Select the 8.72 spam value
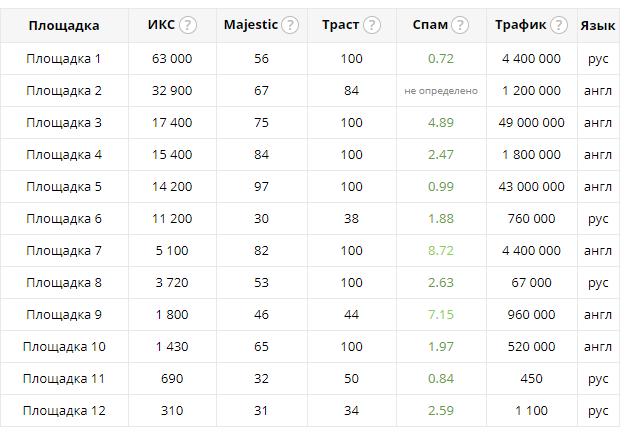 point(441,251)
